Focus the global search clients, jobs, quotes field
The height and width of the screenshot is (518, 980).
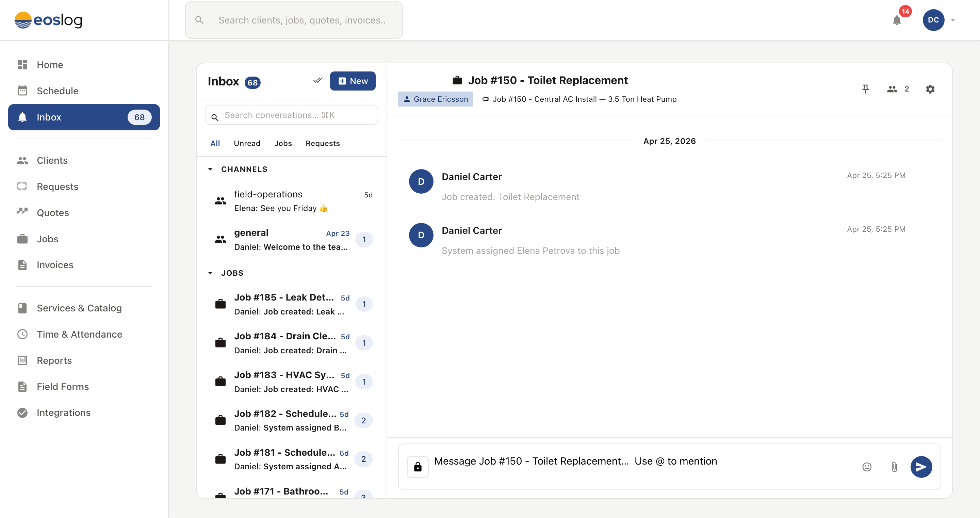[x=294, y=20]
